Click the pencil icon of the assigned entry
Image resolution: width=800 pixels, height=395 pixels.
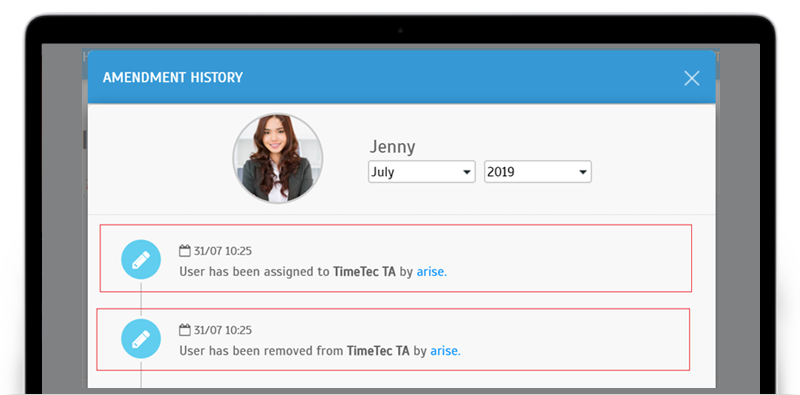coord(141,260)
